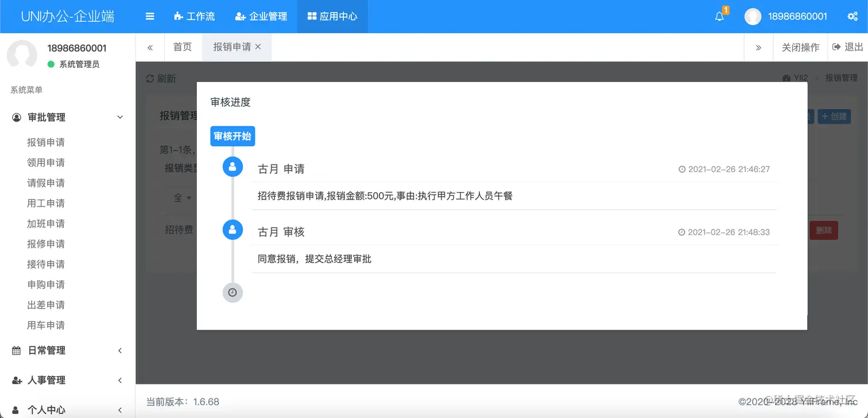
Task: Select the 应用中心 app center icon
Action: click(313, 17)
